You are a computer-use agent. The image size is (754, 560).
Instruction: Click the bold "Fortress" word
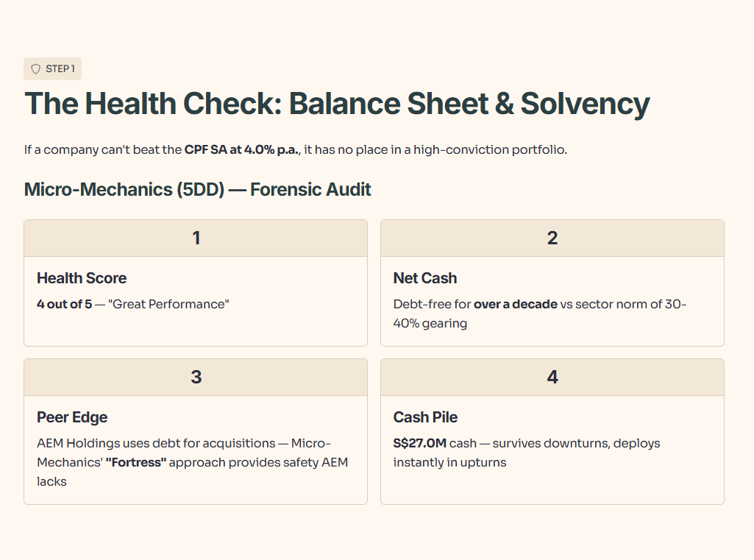coord(136,462)
